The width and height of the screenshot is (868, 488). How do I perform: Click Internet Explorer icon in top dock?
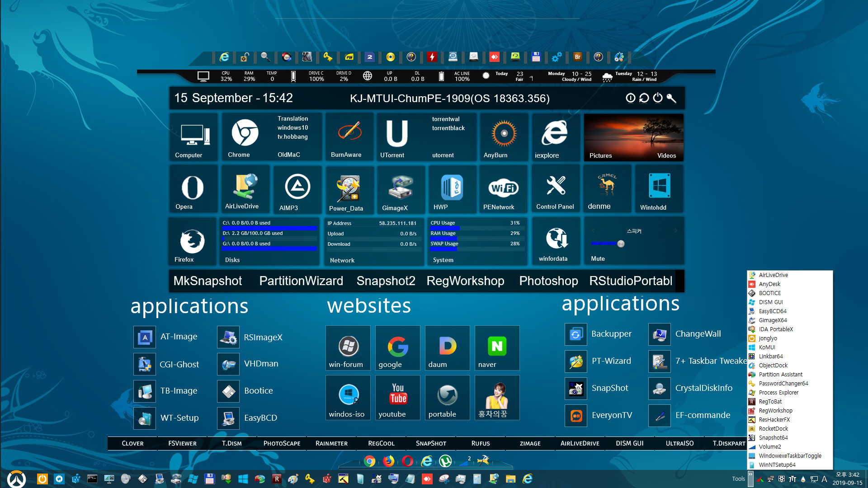click(x=224, y=57)
